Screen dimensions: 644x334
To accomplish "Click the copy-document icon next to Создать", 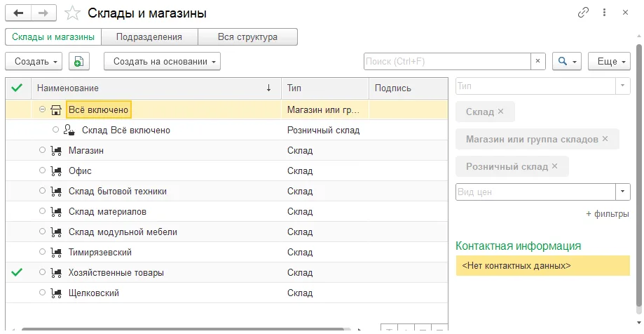I will (x=79, y=61).
